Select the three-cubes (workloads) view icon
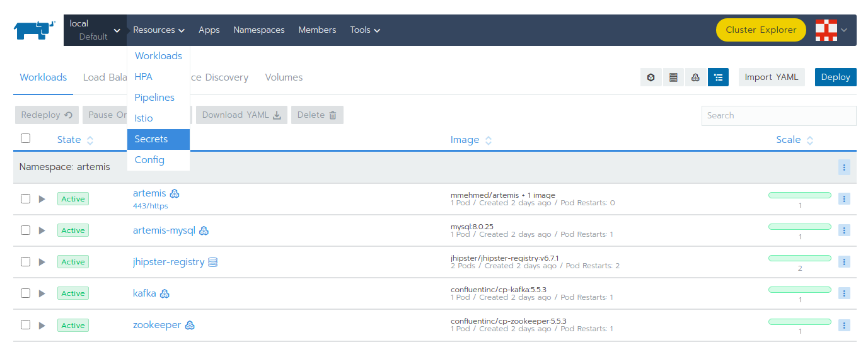The width and height of the screenshot is (868, 352). coord(695,77)
